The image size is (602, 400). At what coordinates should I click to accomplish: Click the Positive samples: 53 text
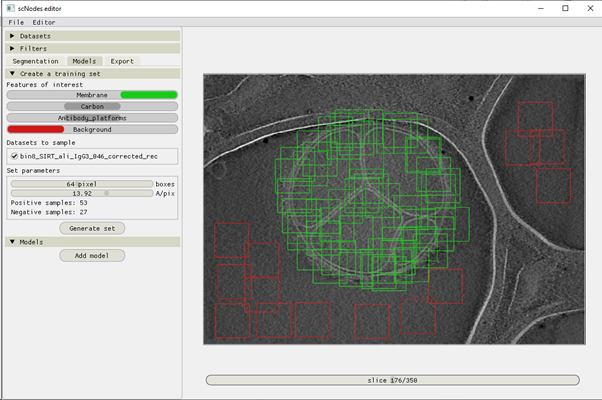click(49, 203)
